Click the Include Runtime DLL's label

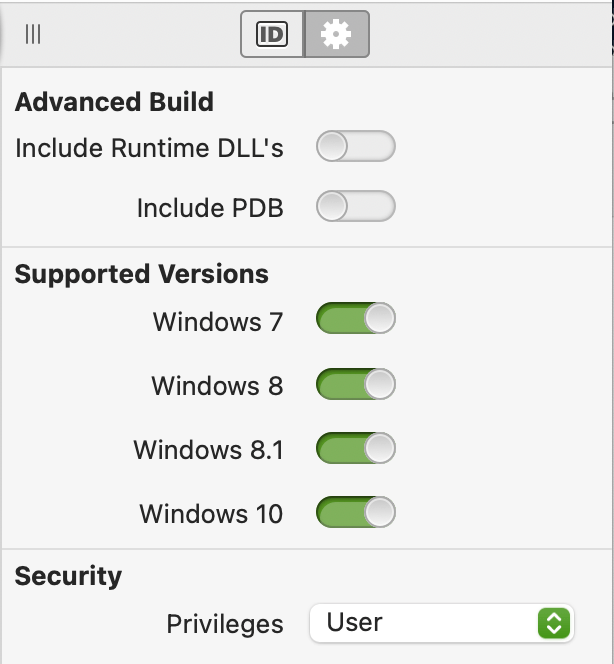coord(149,148)
